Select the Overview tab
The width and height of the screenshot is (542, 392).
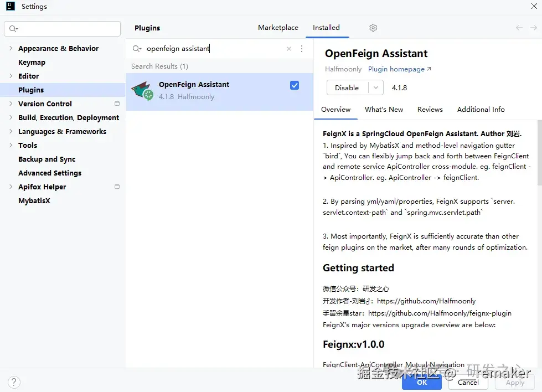[x=335, y=110]
